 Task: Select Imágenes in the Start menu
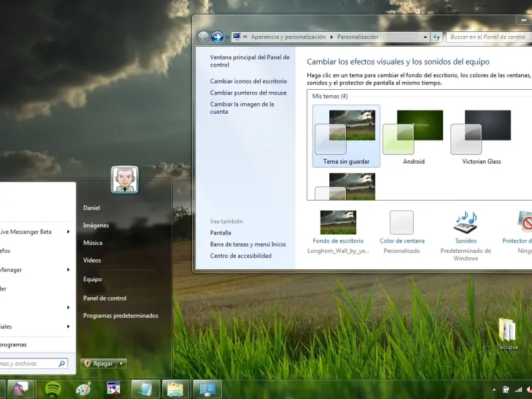96,225
